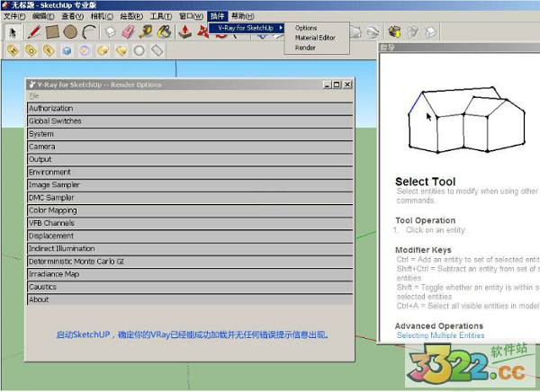Open the 编辑(E) menu
Viewport: 540px width, 392px height.
point(43,16)
